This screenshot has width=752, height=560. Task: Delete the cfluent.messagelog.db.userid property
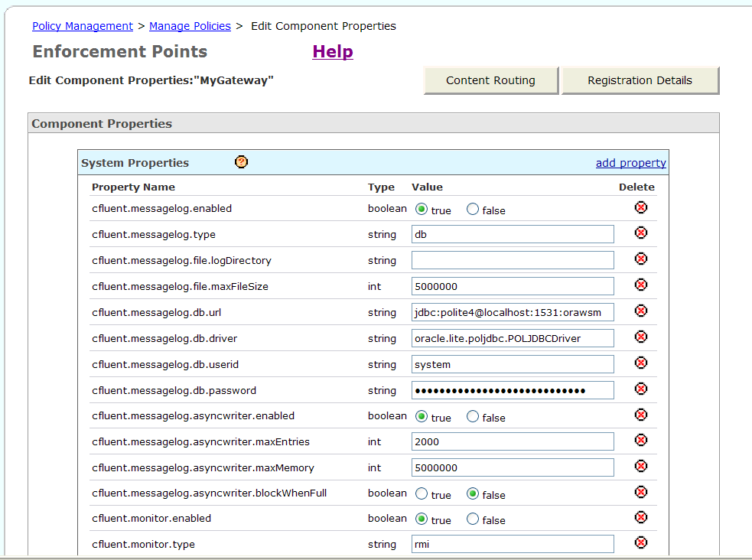tap(641, 363)
